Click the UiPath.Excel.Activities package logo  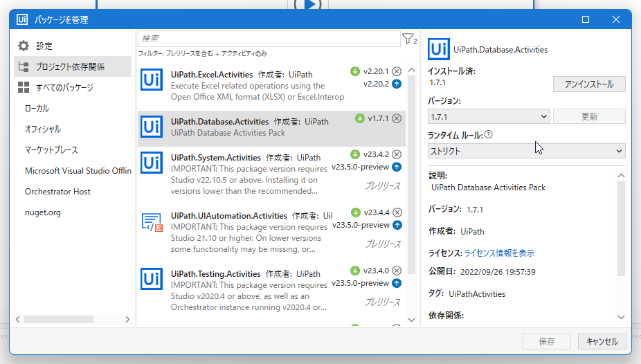152,80
